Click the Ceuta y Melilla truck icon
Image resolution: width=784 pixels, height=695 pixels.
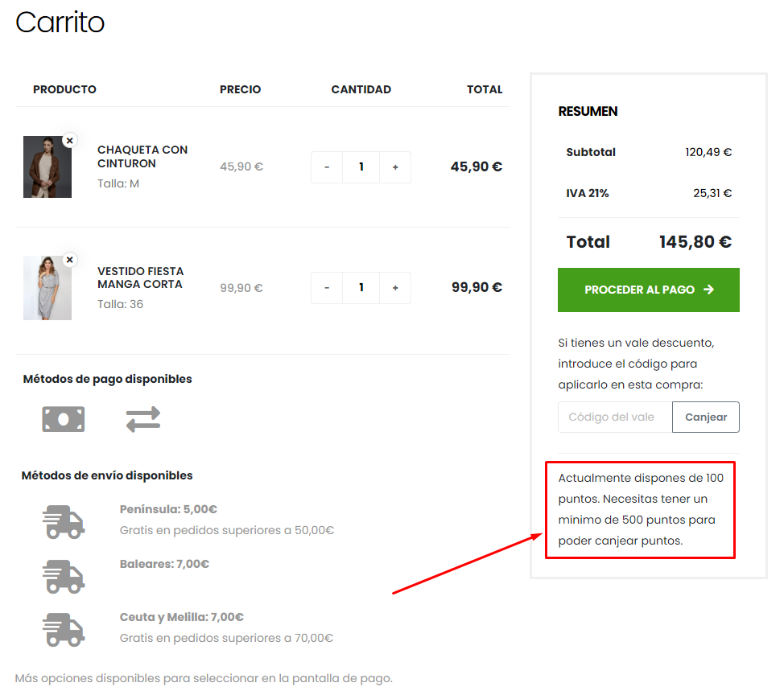64,629
